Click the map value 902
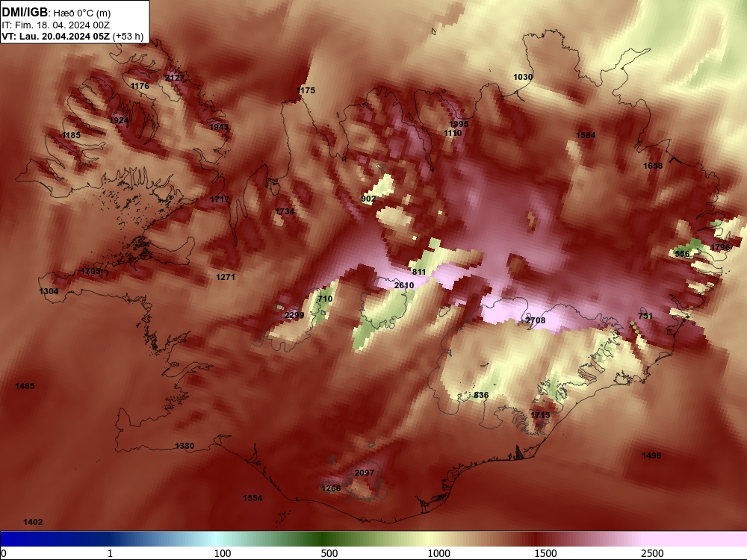The width and height of the screenshot is (747, 560). [x=368, y=199]
